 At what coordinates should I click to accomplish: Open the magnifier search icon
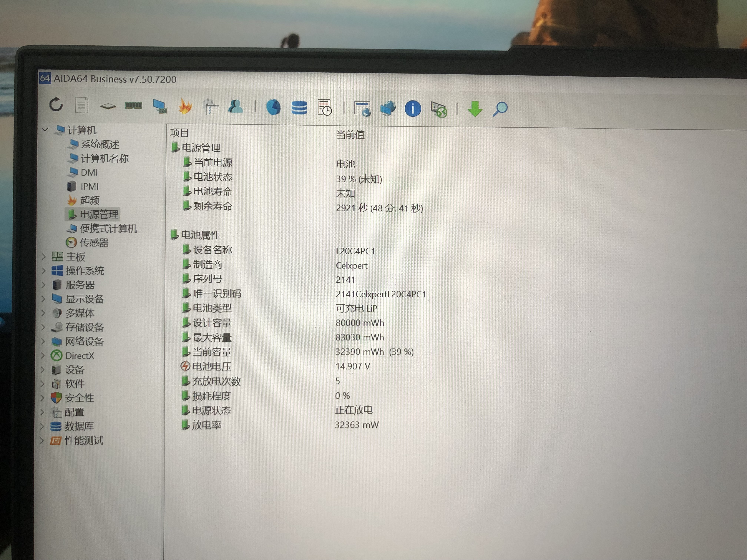coord(500,109)
